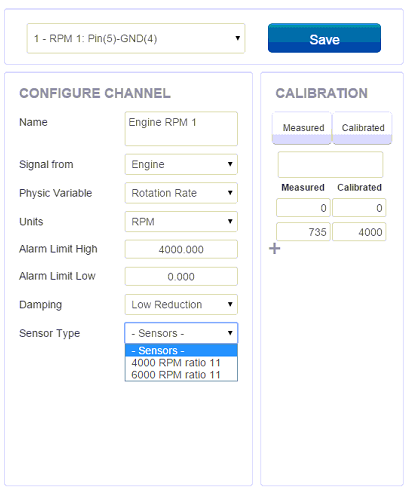
Task: Click the first-row calibrated 0 field
Action: [359, 208]
